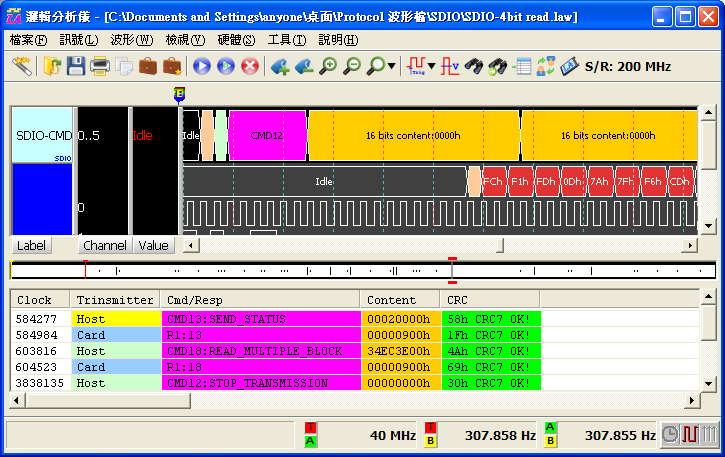Save the file with the floppy disk icon
Viewport: 725px width, 457px height.
point(76,66)
